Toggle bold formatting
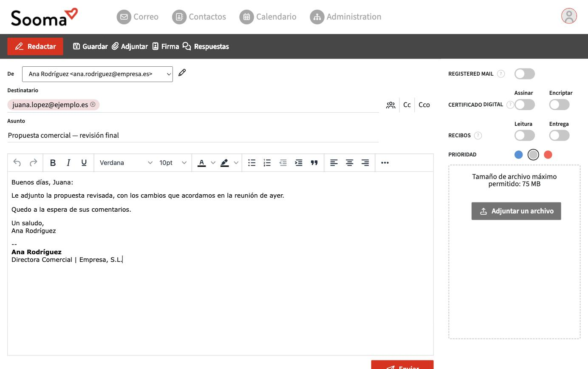 pos(53,163)
